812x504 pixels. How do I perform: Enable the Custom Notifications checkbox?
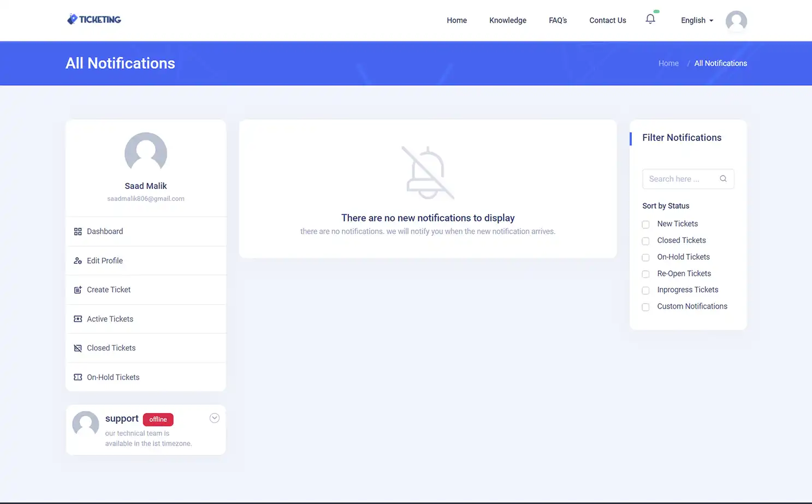645,307
